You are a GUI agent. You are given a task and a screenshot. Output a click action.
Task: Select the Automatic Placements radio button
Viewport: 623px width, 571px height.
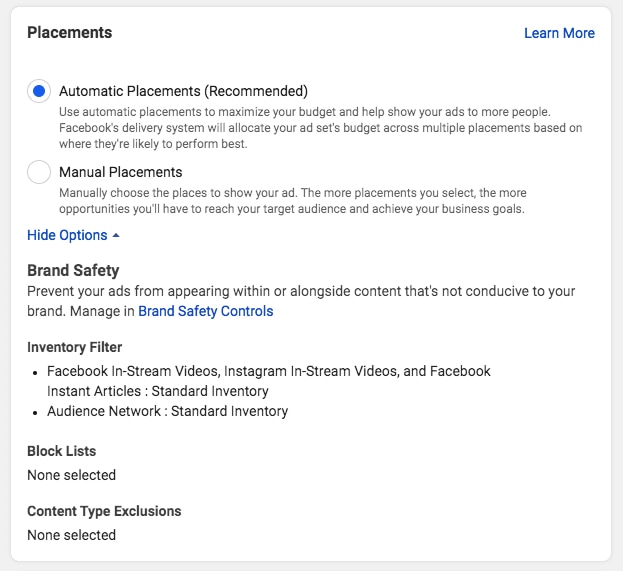(39, 91)
